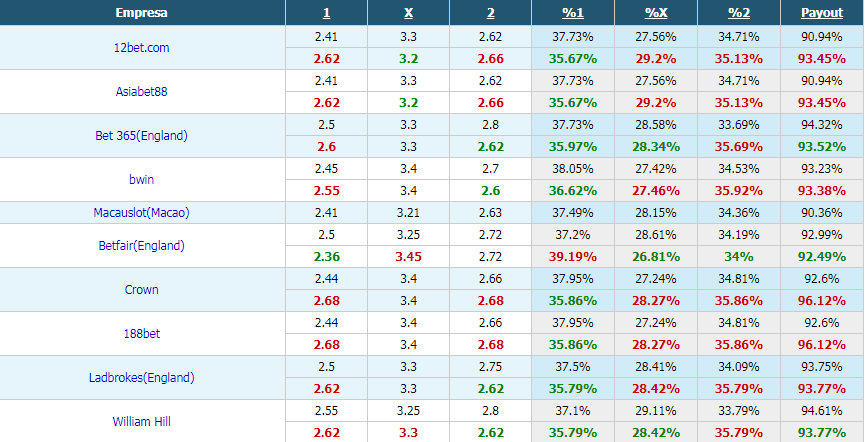Viewport: 866px width, 442px height.
Task: Open 188bet bookmaker link
Action: tap(141, 334)
